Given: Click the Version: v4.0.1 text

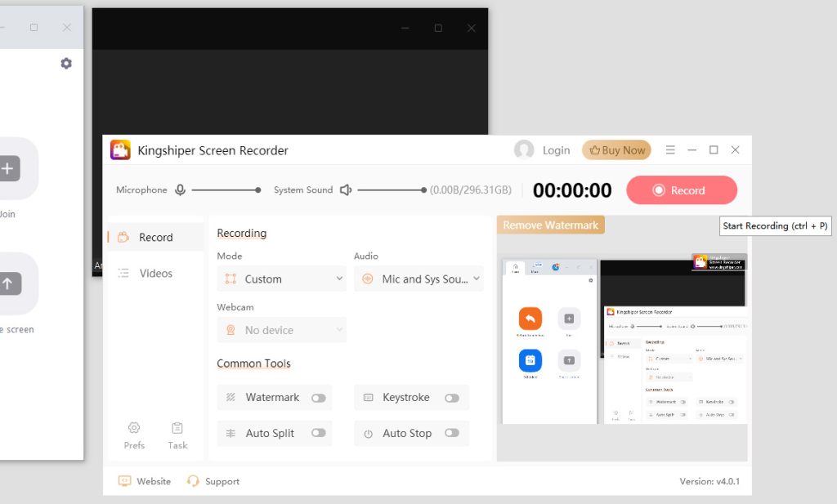Looking at the screenshot, I should (709, 481).
